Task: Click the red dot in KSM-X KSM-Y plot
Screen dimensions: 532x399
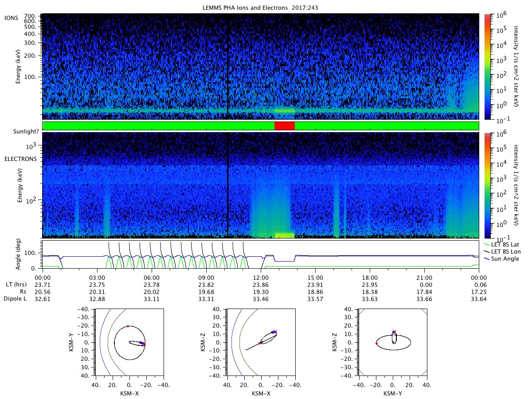Action: coord(128,326)
